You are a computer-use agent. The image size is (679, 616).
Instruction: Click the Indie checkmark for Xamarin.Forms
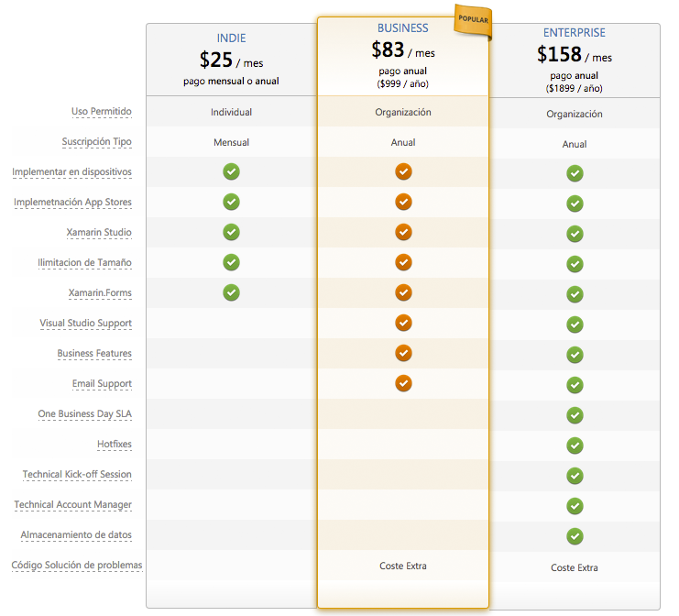(x=231, y=292)
